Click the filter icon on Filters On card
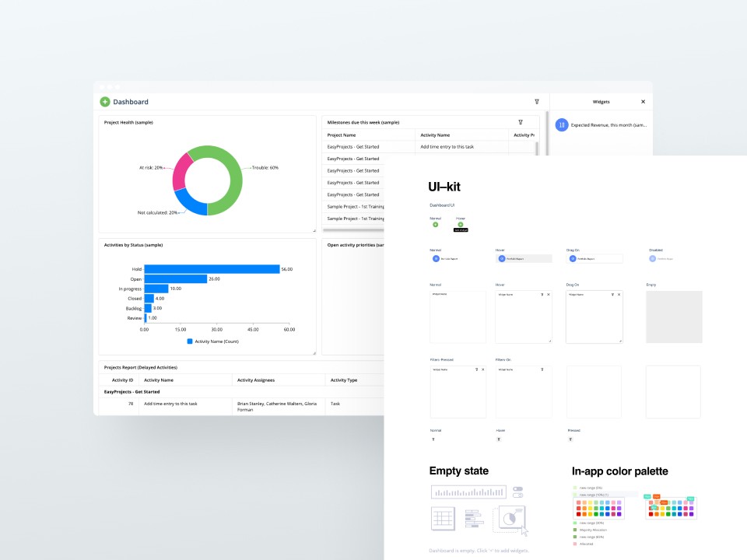This screenshot has width=747, height=560. pos(542,369)
